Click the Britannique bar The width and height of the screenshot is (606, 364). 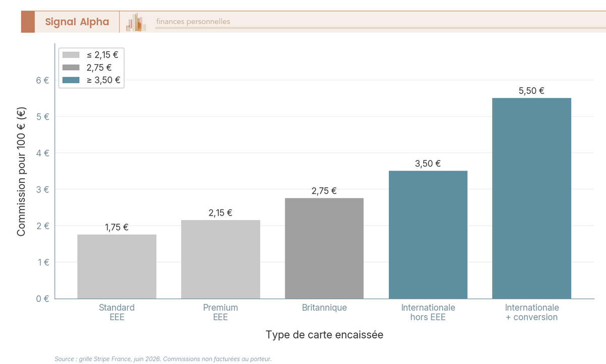(324, 248)
